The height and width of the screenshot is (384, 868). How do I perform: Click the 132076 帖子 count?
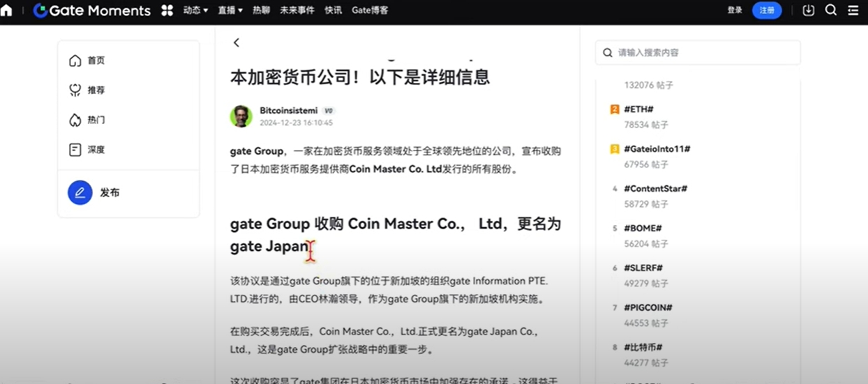648,85
